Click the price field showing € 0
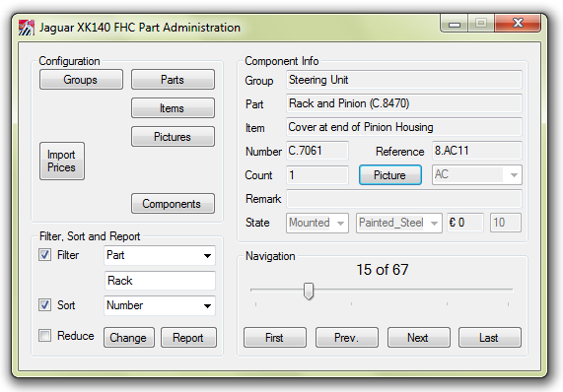This screenshot has width=563, height=392. click(465, 223)
